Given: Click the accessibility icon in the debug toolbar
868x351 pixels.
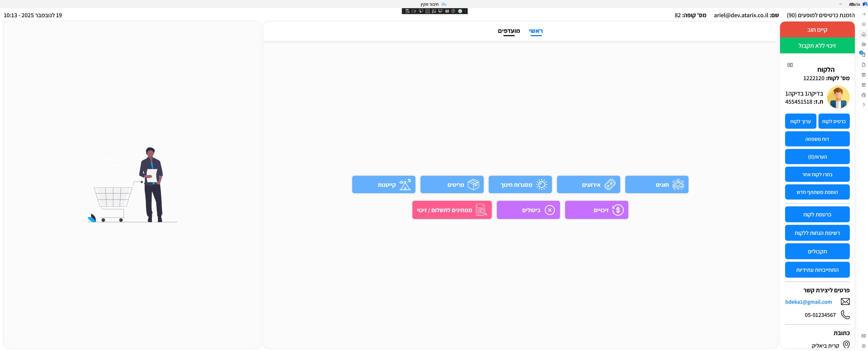Looking at the screenshot, I should pos(454,11).
